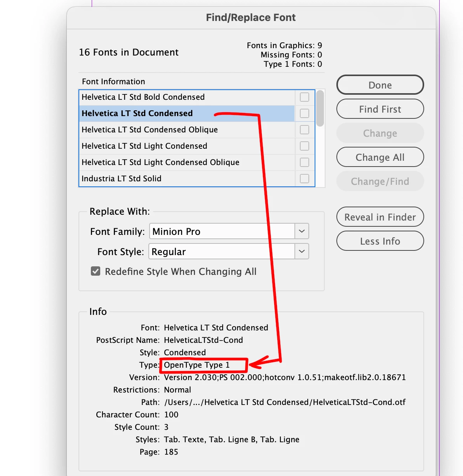Image resolution: width=463 pixels, height=476 pixels.
Task: Click the OpenType Type 1 value
Action: coord(197,365)
